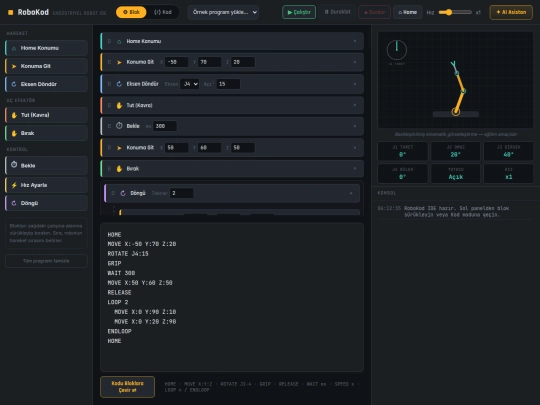
Task: Grab drag handle of Eksen Döndür block
Action: coord(109,84)
